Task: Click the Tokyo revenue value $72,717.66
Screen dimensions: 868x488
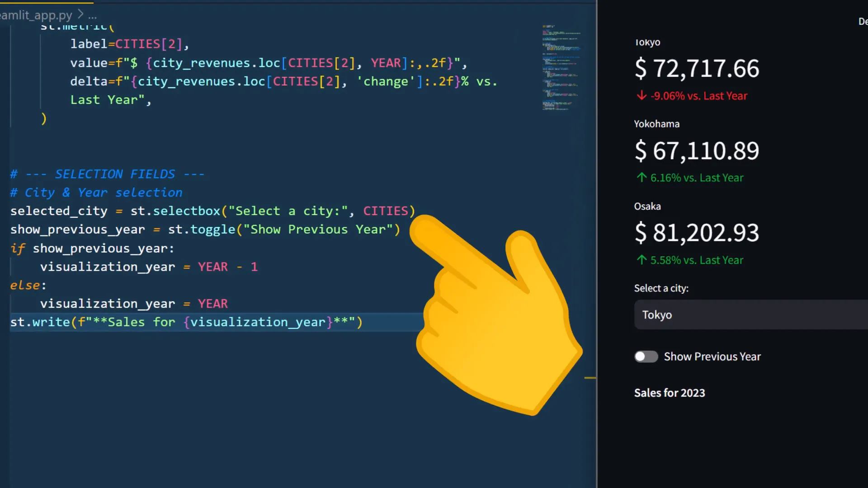Action: click(697, 69)
